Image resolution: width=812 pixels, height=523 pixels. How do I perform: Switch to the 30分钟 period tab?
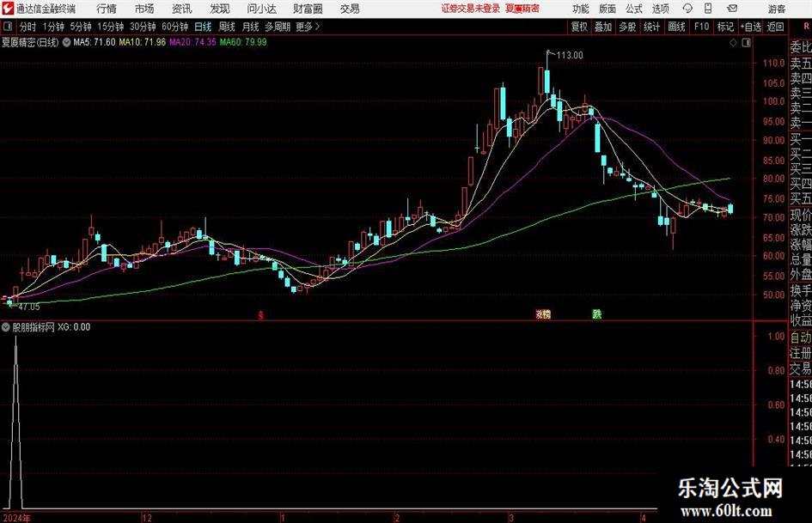143,27
